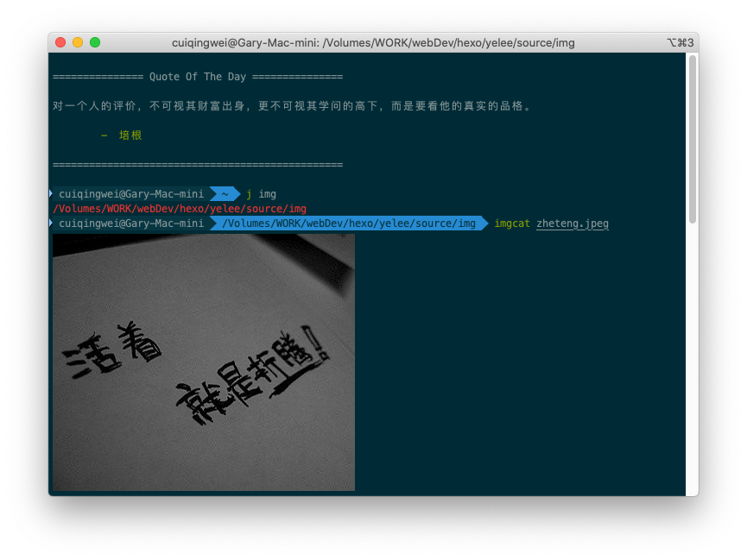
Task: Click the prompt arrow before cuiqingwei username
Action: [x=51, y=193]
